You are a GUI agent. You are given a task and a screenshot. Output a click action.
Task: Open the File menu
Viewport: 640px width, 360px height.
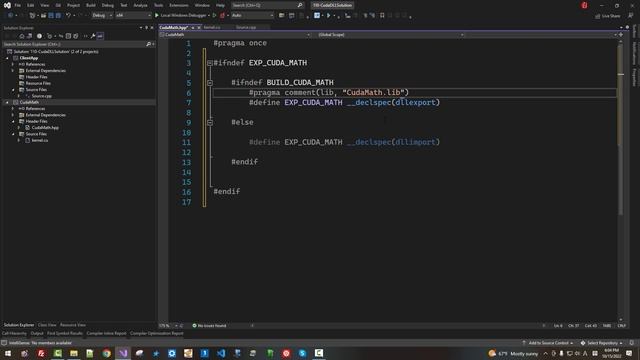click(x=18, y=5)
